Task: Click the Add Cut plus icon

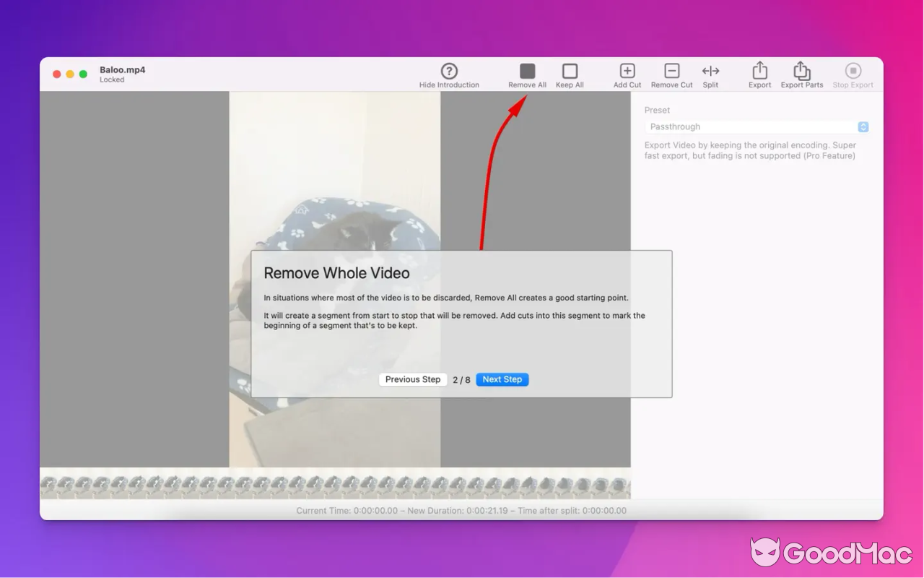Action: pos(627,71)
